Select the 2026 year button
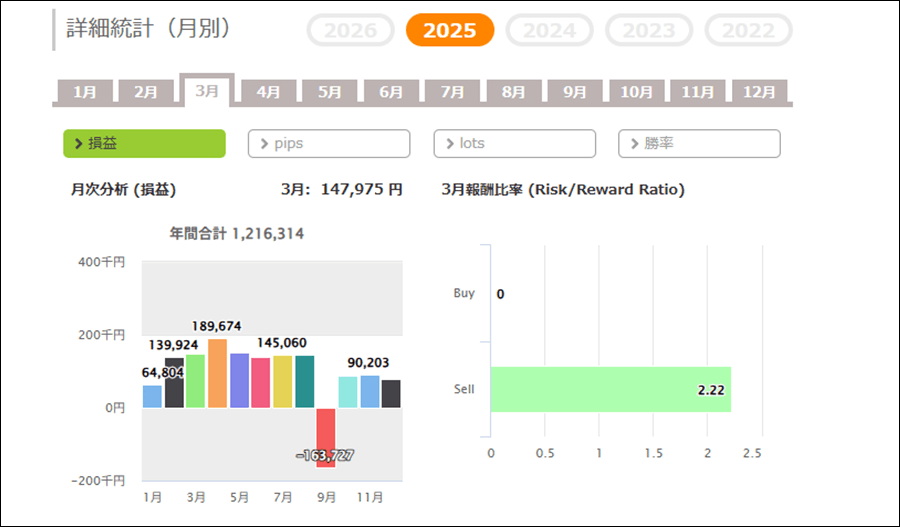 pyautogui.click(x=350, y=30)
